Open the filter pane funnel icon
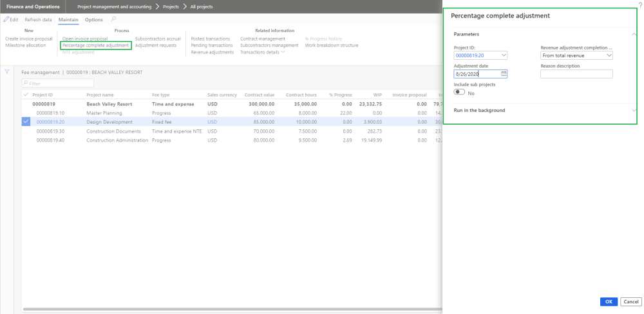This screenshot has height=314, width=644. (x=7, y=71)
